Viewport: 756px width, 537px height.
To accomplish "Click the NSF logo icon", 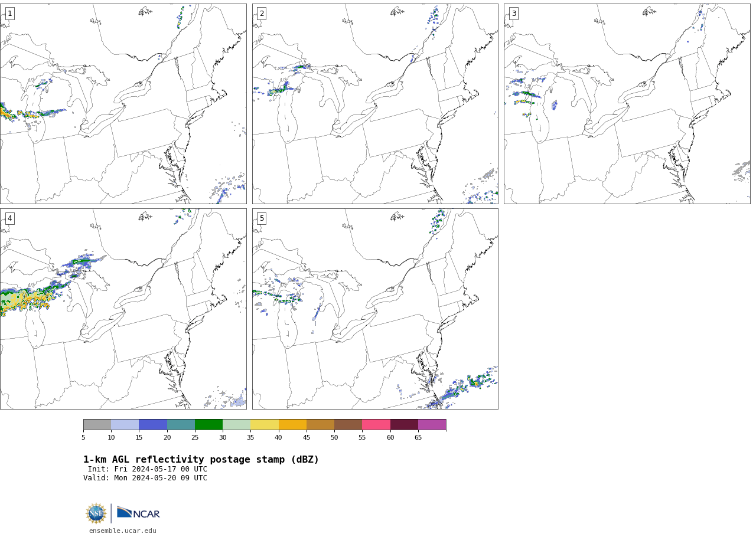I will pos(96,513).
